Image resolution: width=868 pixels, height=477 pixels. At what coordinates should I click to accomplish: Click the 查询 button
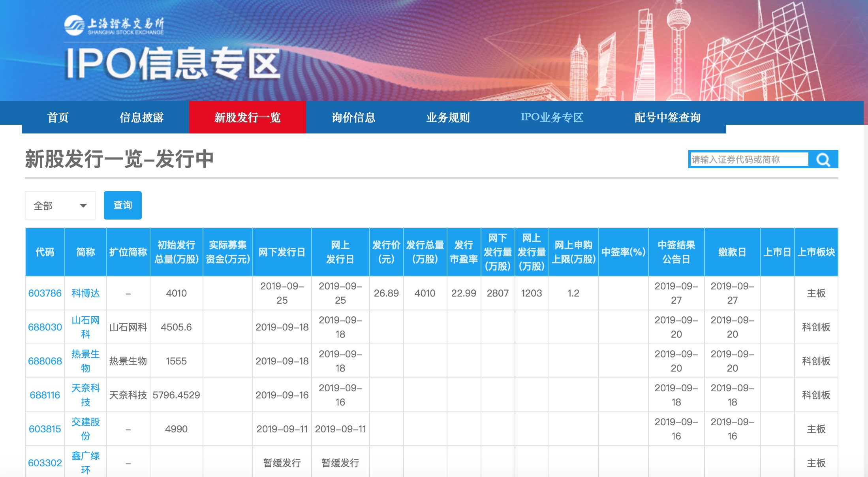tap(122, 205)
